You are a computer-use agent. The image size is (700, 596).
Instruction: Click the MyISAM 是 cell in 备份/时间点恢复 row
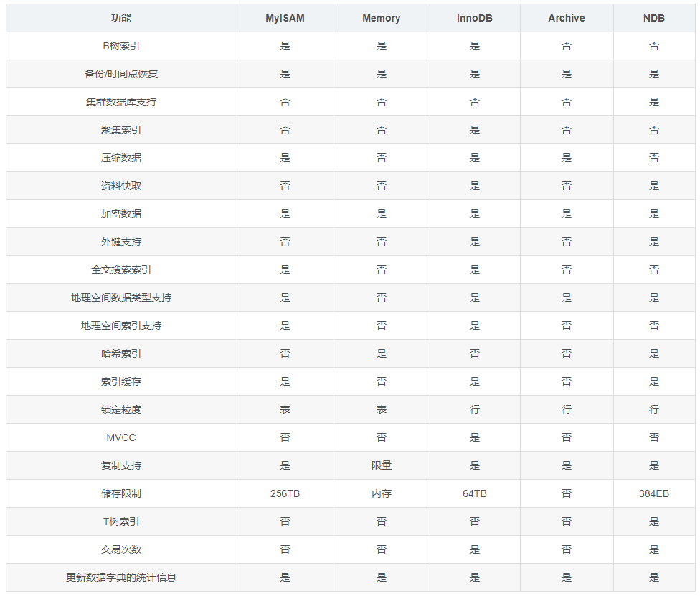[285, 74]
